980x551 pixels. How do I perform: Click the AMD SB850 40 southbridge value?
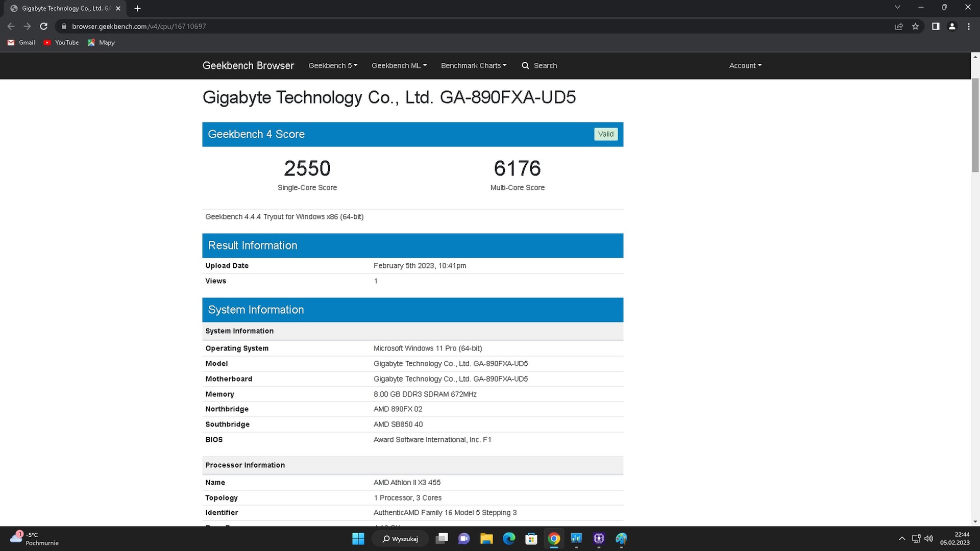(398, 424)
